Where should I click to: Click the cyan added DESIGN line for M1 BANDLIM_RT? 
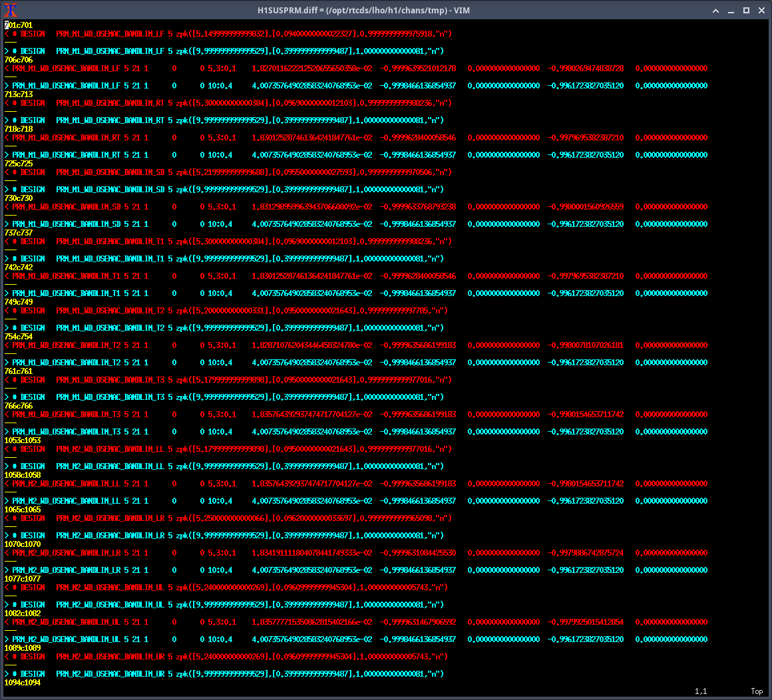[226, 120]
